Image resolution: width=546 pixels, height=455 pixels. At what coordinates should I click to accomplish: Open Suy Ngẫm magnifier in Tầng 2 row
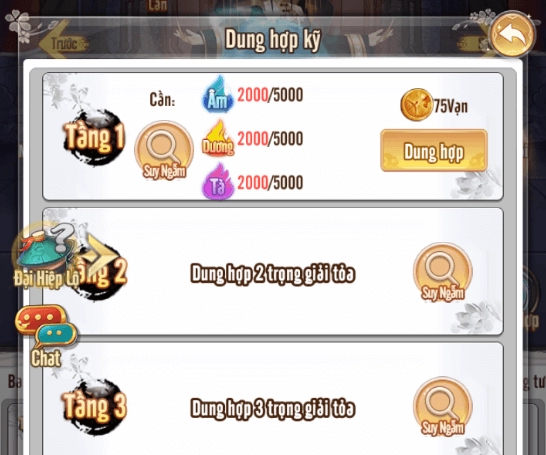[443, 272]
